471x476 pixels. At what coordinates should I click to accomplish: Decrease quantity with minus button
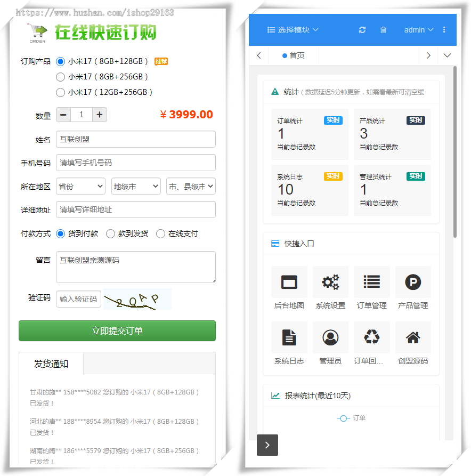click(63, 115)
